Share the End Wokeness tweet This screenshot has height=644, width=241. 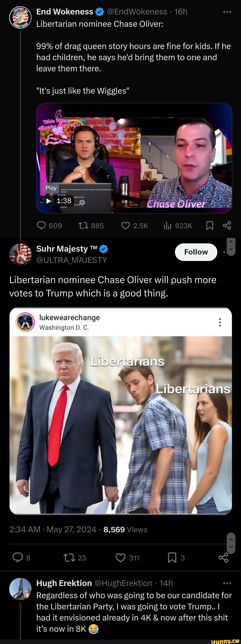click(x=227, y=226)
